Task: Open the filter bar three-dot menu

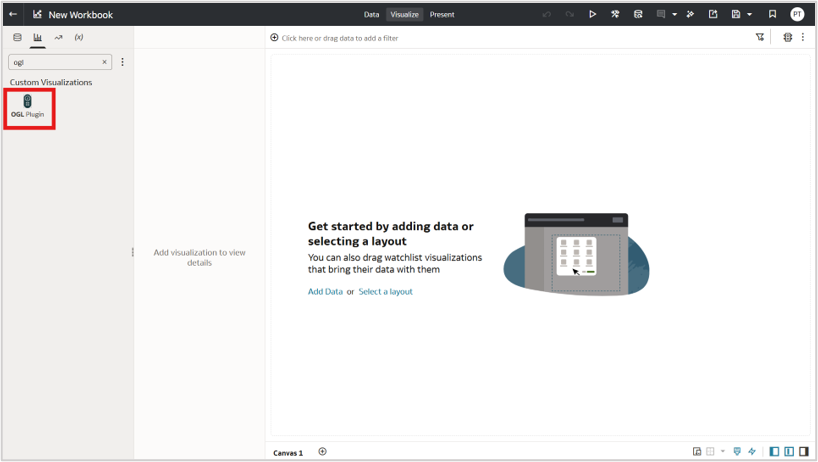Action: pyautogui.click(x=803, y=38)
